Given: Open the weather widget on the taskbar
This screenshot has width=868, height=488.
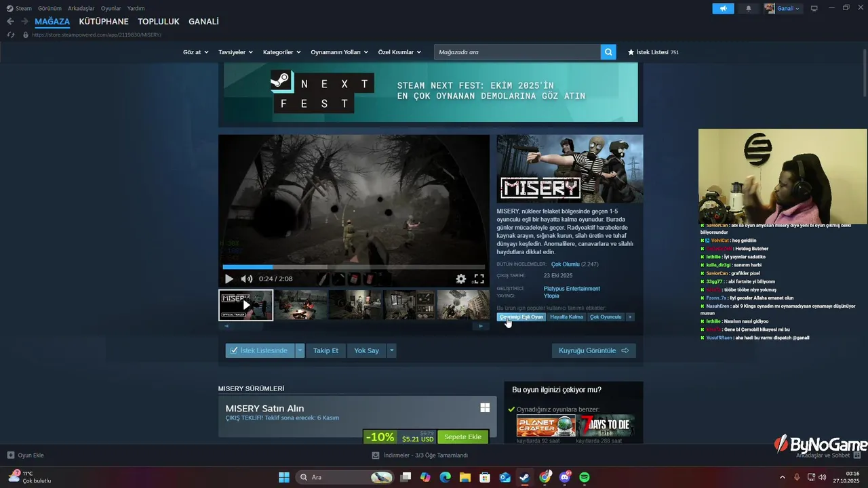Looking at the screenshot, I should coord(31,477).
